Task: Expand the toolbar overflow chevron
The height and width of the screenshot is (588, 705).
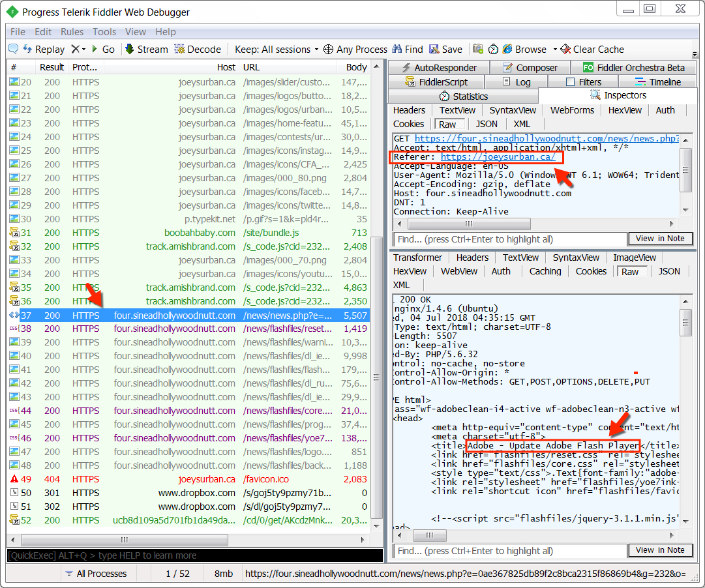Action: [x=695, y=54]
